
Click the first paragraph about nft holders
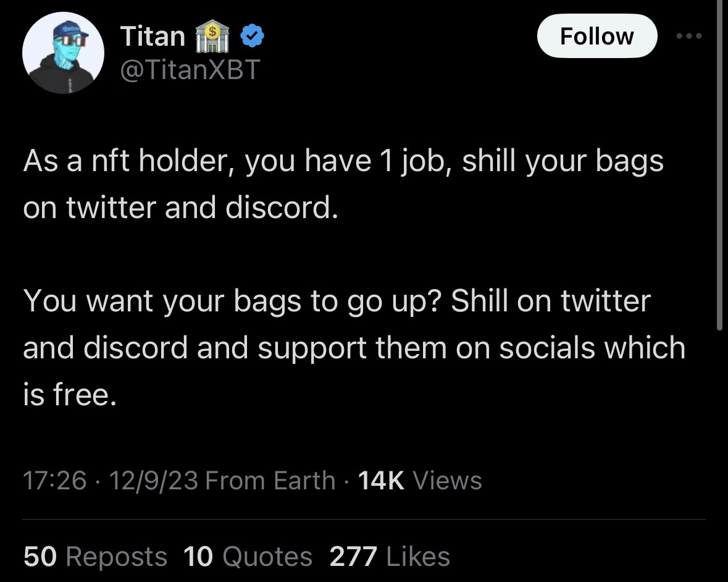click(343, 184)
